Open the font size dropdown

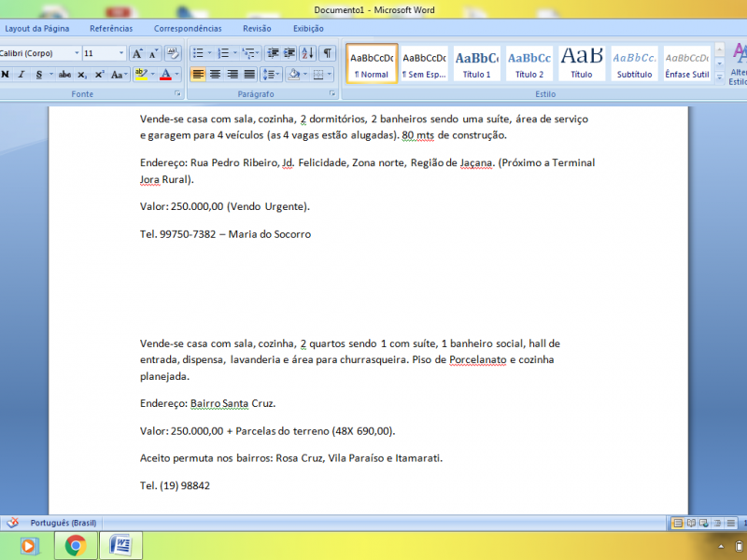[121, 53]
